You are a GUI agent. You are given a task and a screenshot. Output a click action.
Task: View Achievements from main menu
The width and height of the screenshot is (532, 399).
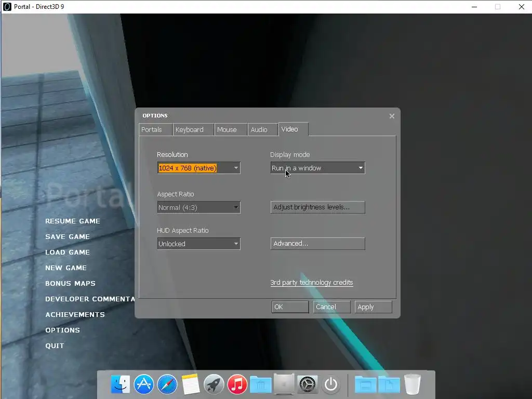[x=75, y=314]
